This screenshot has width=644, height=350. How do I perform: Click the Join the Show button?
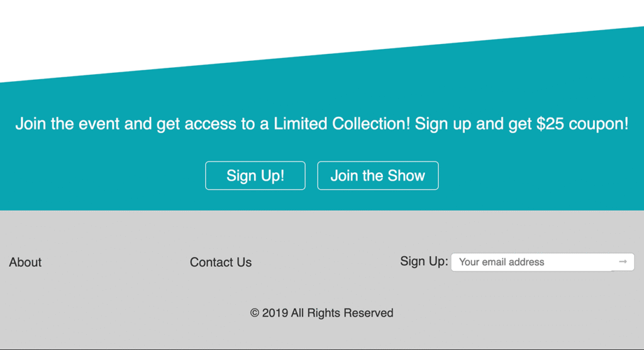[377, 176]
